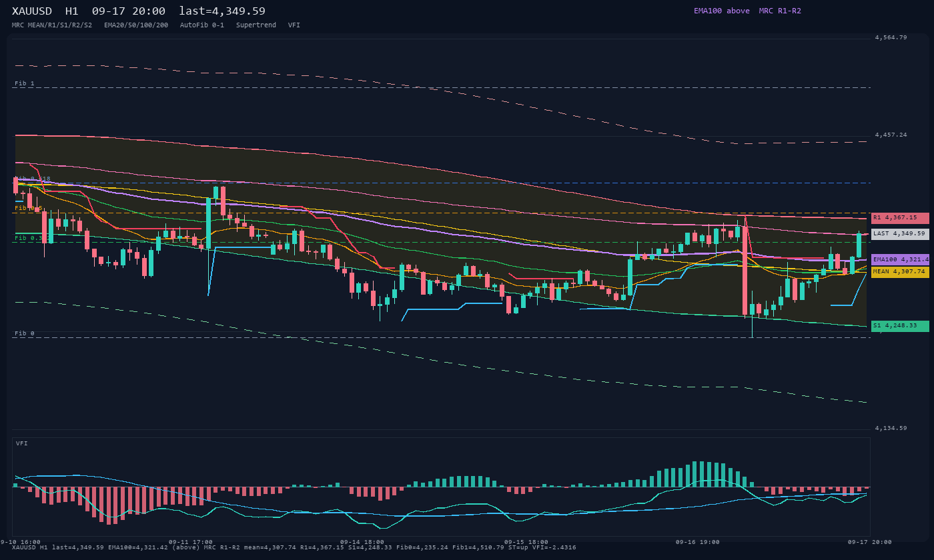Click the 'Fib 1' level label
Screen dimensions: 934x560
[25, 83]
